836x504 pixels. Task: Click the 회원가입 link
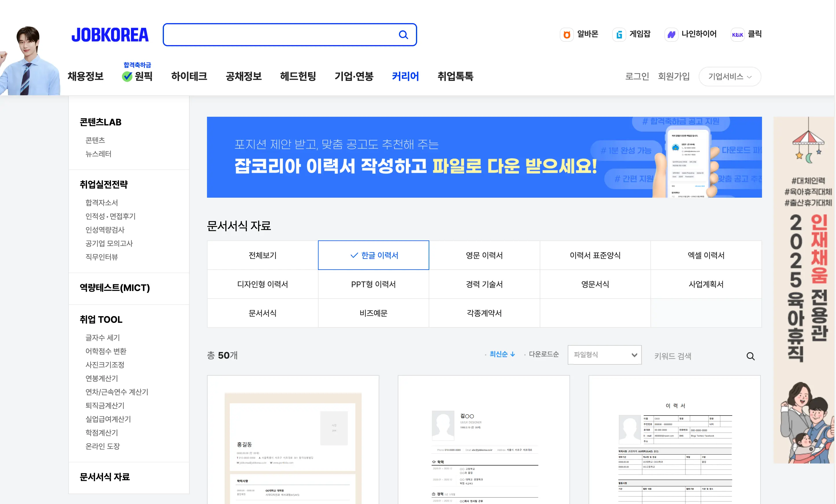(674, 76)
